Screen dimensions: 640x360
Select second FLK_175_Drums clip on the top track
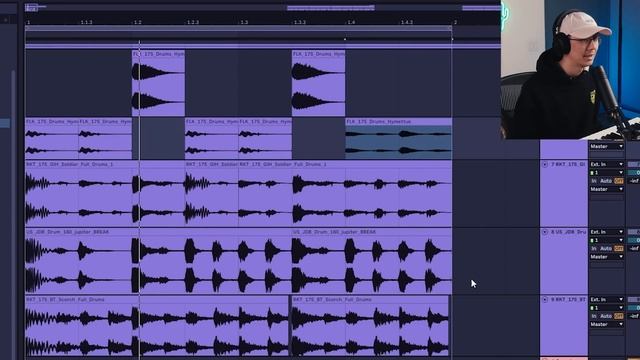pyautogui.click(x=318, y=83)
